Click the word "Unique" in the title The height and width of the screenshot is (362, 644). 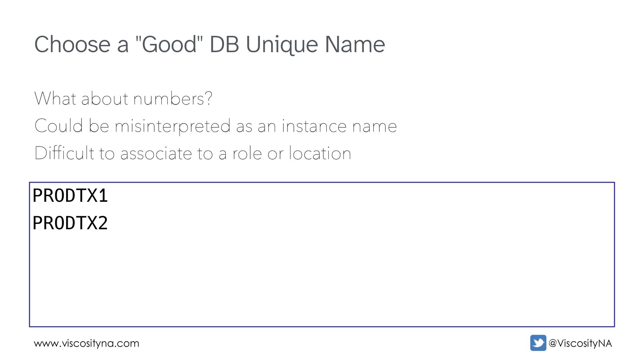[282, 45]
